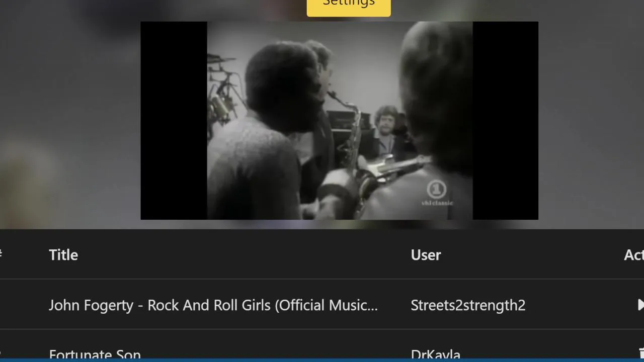Click the video player preview
Image resolution: width=644 pixels, height=362 pixels.
coord(339,121)
